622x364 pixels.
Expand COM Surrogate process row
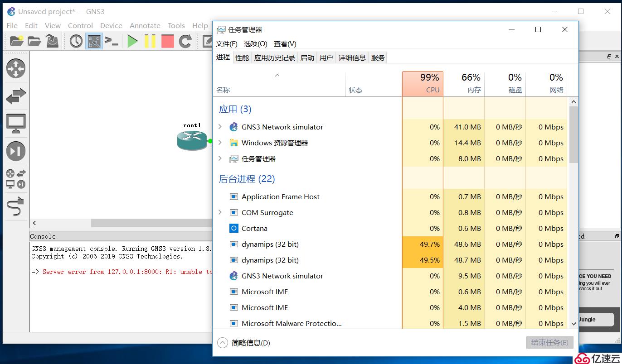pos(220,212)
